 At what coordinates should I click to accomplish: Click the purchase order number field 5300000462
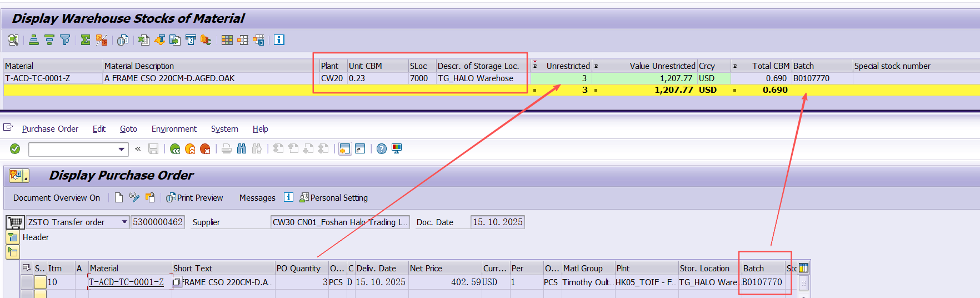pos(158,222)
